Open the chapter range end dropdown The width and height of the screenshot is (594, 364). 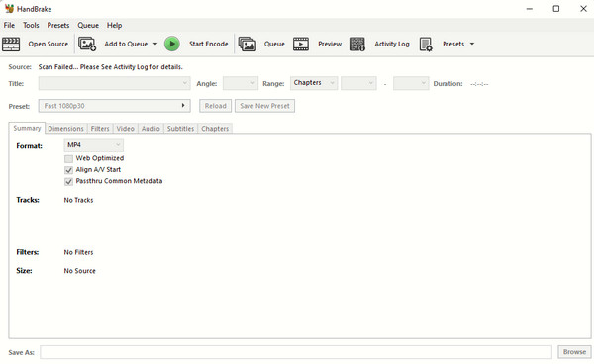coord(411,83)
